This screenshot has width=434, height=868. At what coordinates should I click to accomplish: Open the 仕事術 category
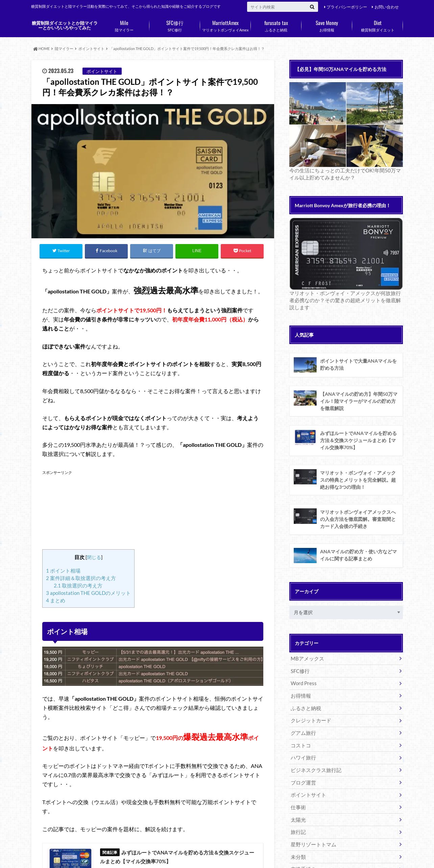[346, 807]
